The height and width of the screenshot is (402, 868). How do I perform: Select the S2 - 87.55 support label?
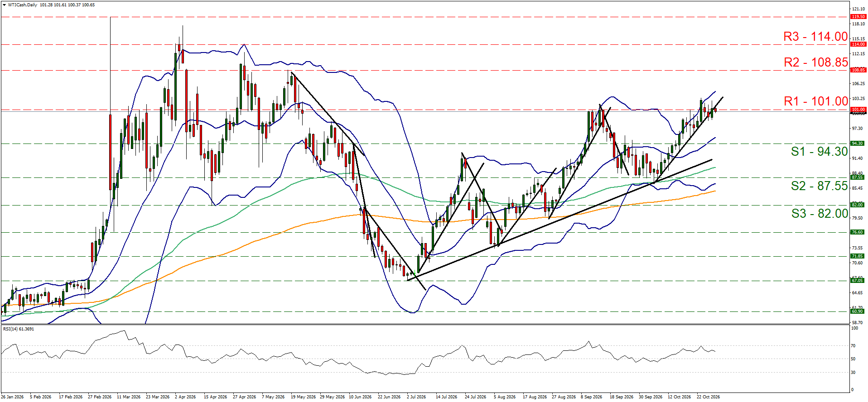[x=819, y=186]
